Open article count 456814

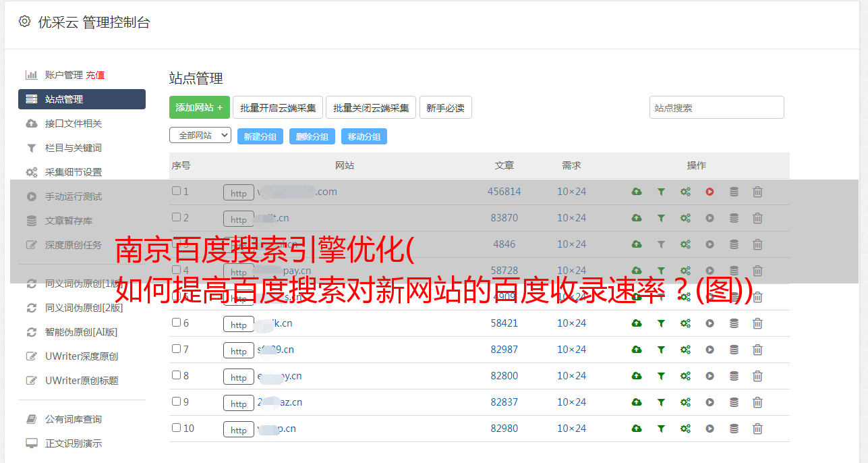tap(504, 192)
